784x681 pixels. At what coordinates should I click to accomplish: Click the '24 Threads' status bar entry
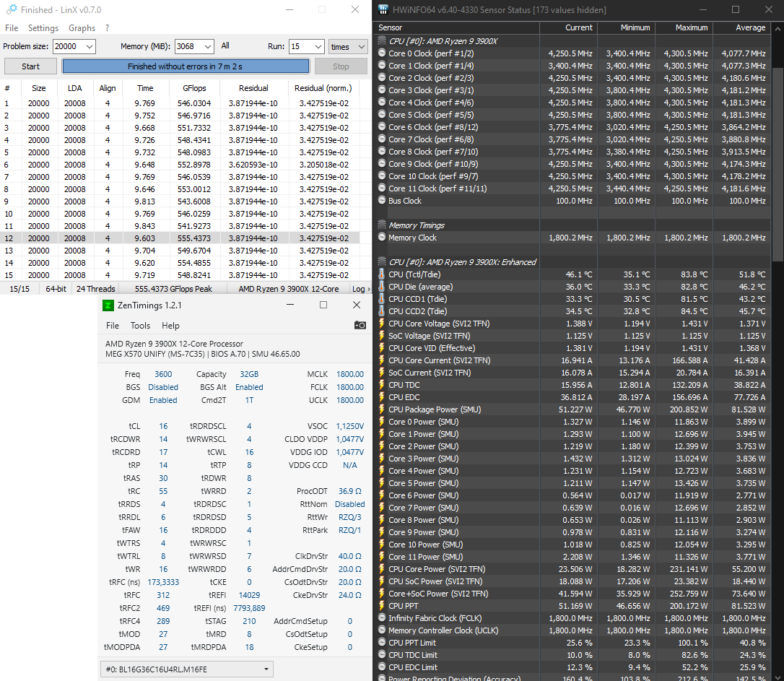click(x=95, y=288)
